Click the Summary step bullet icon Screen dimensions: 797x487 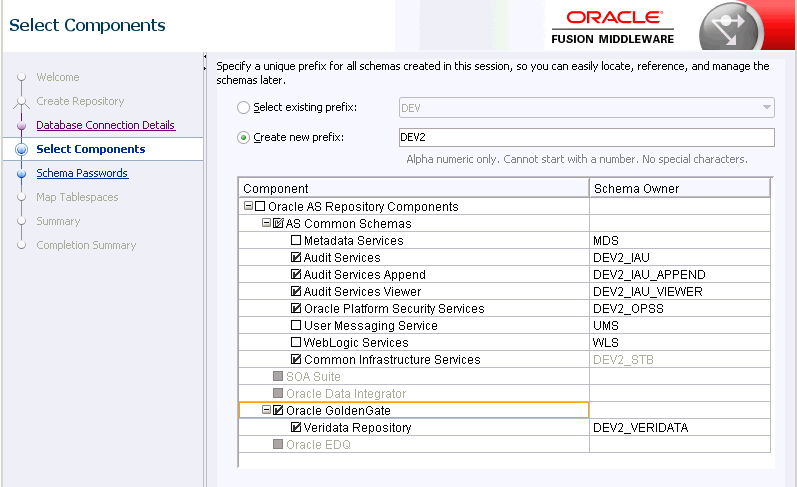tap(21, 221)
